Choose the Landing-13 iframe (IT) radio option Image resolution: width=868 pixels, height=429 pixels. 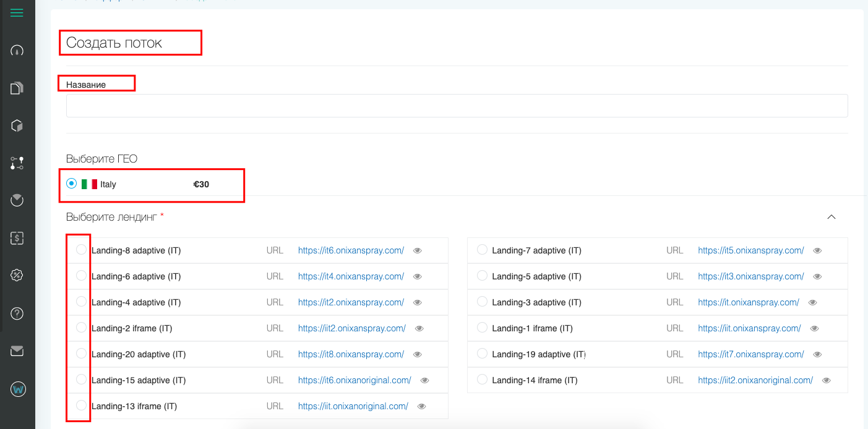81,406
